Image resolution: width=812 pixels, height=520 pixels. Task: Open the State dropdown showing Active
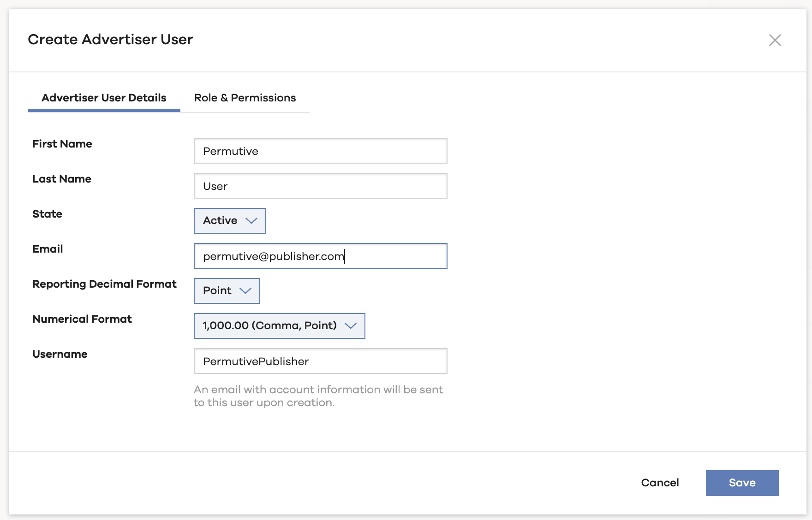(x=230, y=221)
